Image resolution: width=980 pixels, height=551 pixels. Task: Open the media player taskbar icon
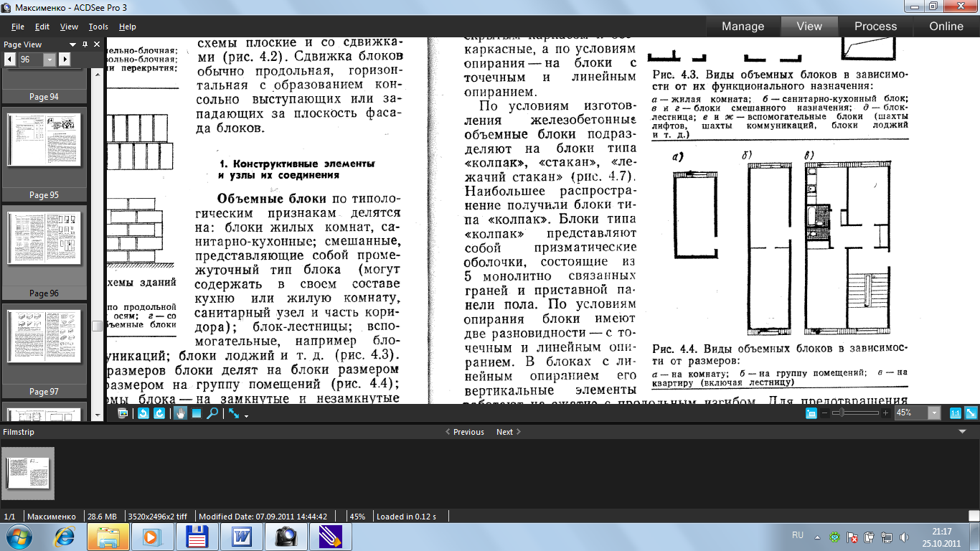coord(152,537)
